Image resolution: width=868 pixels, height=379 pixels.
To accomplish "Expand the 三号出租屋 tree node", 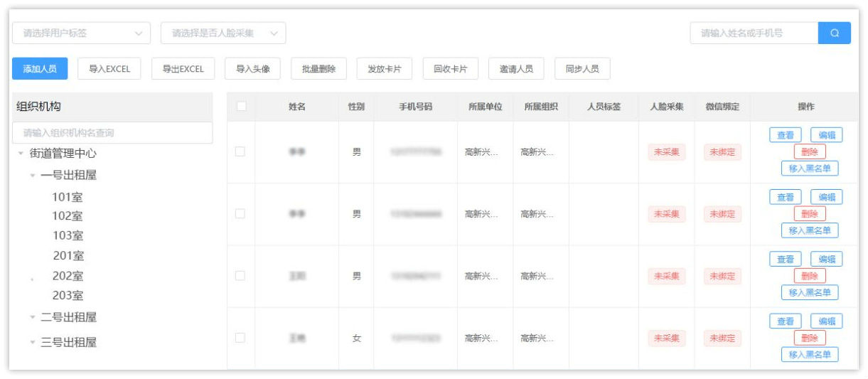I will (x=33, y=343).
